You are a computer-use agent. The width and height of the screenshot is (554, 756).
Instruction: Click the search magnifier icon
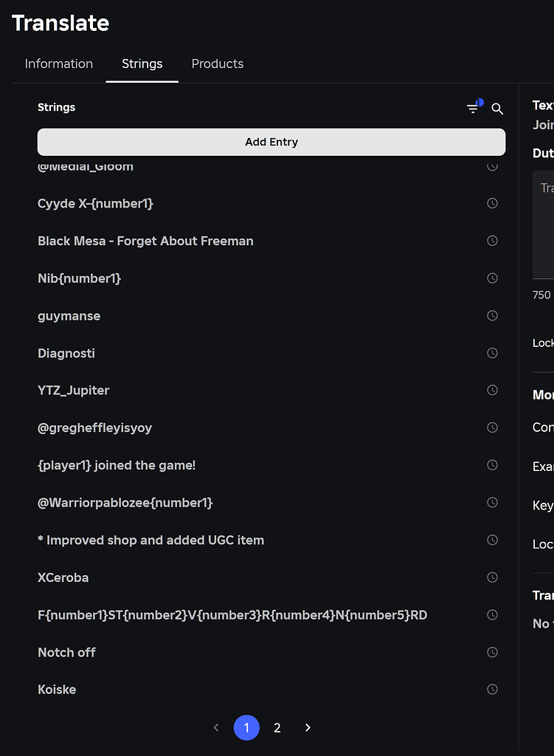point(496,108)
